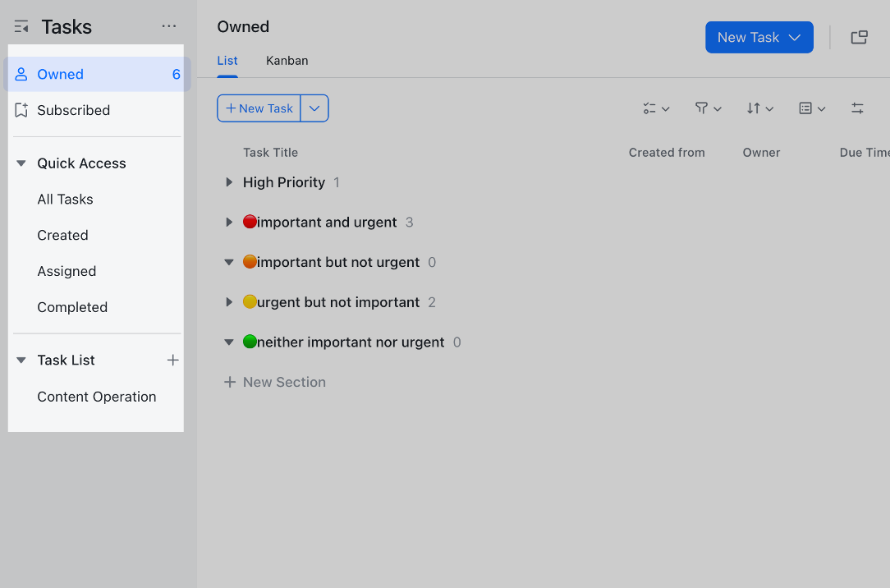
Task: Open tasks in a new window
Action: (x=859, y=36)
